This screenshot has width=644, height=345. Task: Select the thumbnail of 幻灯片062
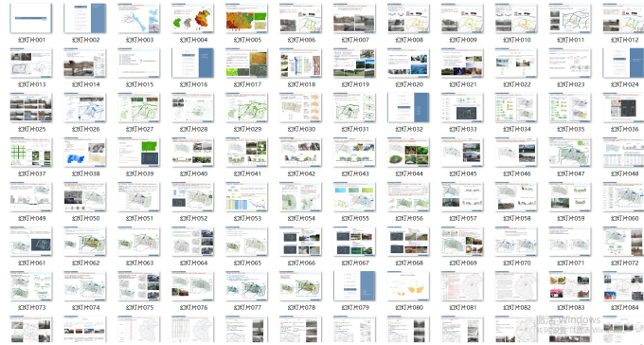pos(85,242)
